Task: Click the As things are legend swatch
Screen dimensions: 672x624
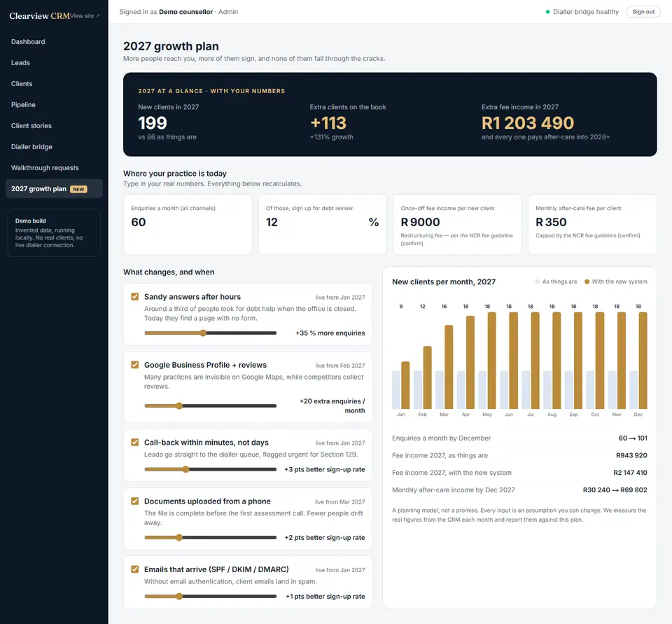Action: pos(538,282)
